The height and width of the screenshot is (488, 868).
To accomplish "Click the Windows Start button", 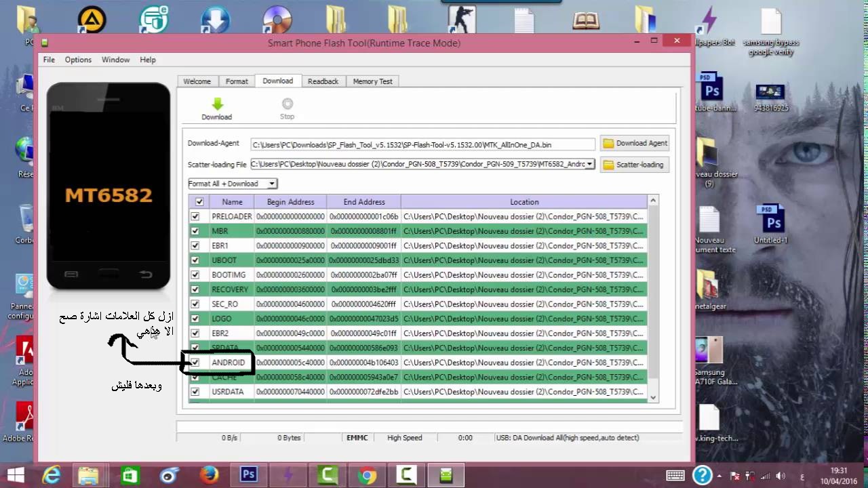I will click(15, 475).
